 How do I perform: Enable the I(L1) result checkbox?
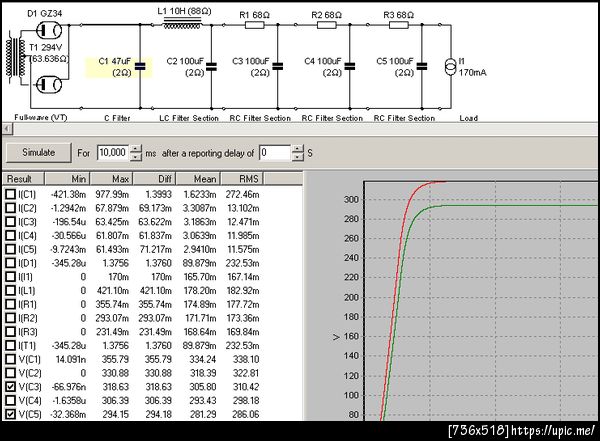tap(10, 291)
